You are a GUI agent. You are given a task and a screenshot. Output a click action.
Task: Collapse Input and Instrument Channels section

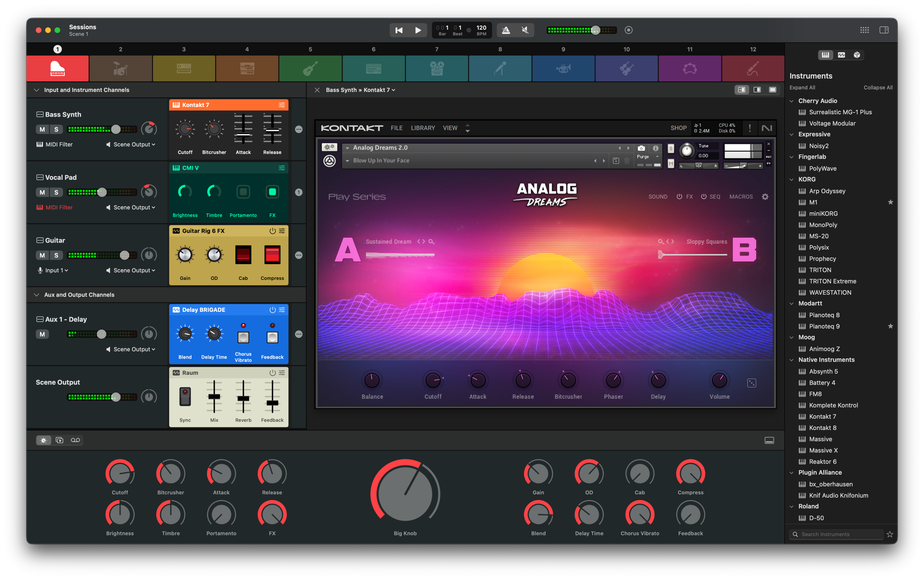pos(36,90)
